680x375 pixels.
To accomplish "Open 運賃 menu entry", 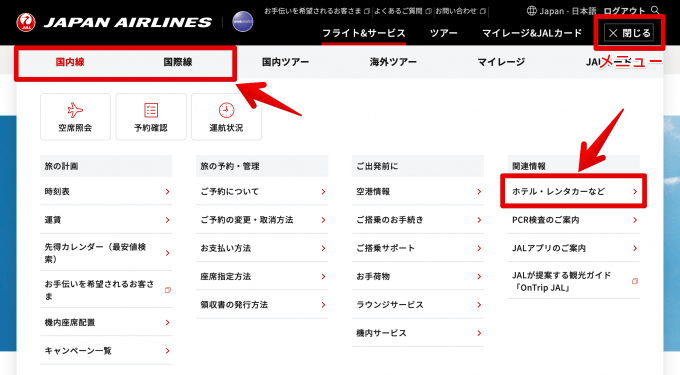I will [x=106, y=220].
